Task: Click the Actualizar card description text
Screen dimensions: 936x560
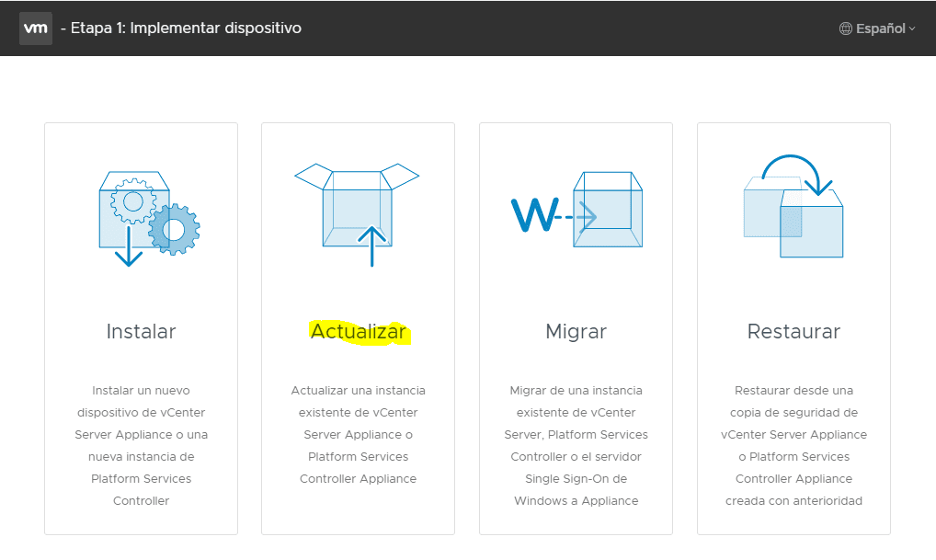Action: tap(358, 434)
